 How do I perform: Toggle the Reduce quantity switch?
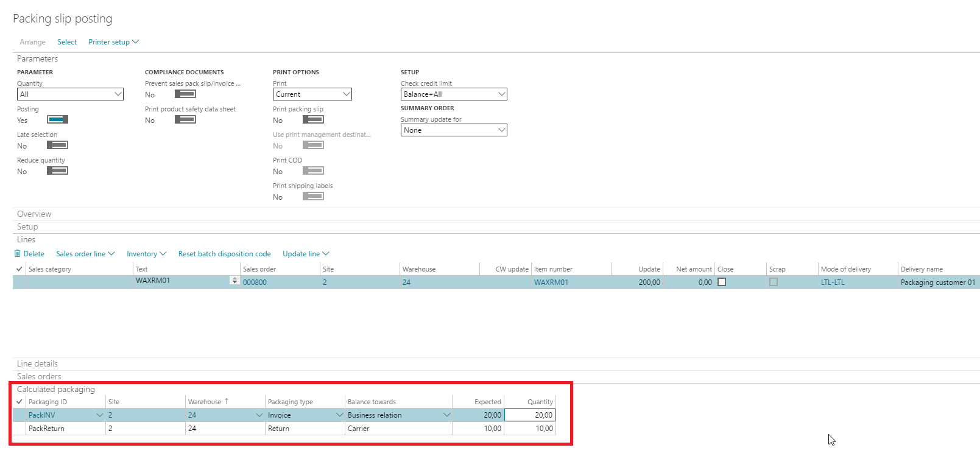(58, 171)
